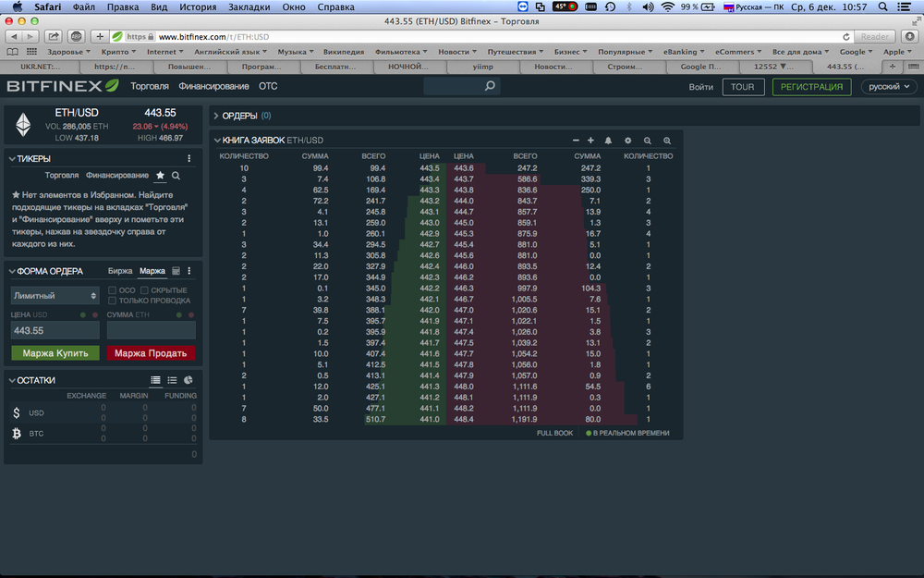Collapse the ТИКЕРЫ panel
924x578 pixels.
pos(12,159)
